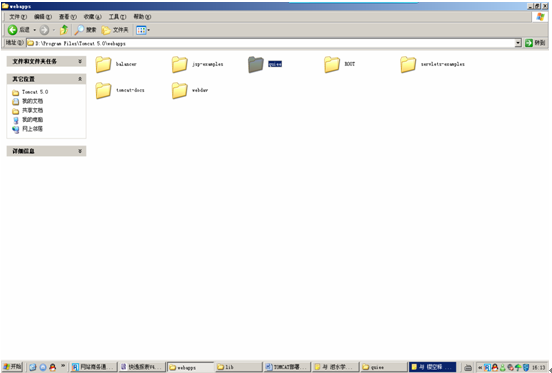
Task: Select the ROOT folder
Action: pyautogui.click(x=339, y=64)
